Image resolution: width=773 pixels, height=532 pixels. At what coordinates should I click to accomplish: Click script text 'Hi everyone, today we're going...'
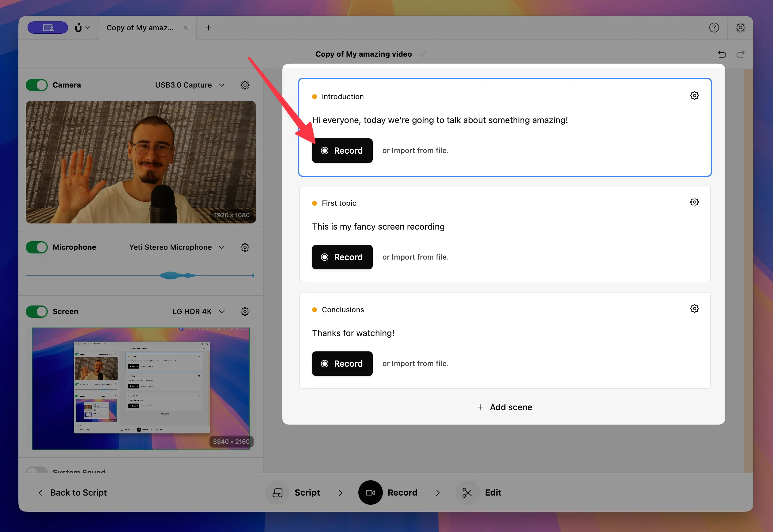click(x=440, y=120)
